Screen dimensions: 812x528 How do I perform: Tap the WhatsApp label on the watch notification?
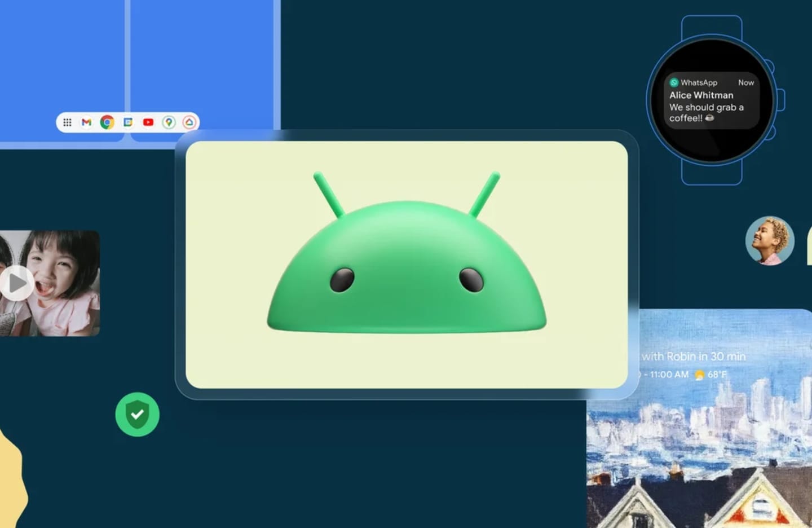click(699, 82)
